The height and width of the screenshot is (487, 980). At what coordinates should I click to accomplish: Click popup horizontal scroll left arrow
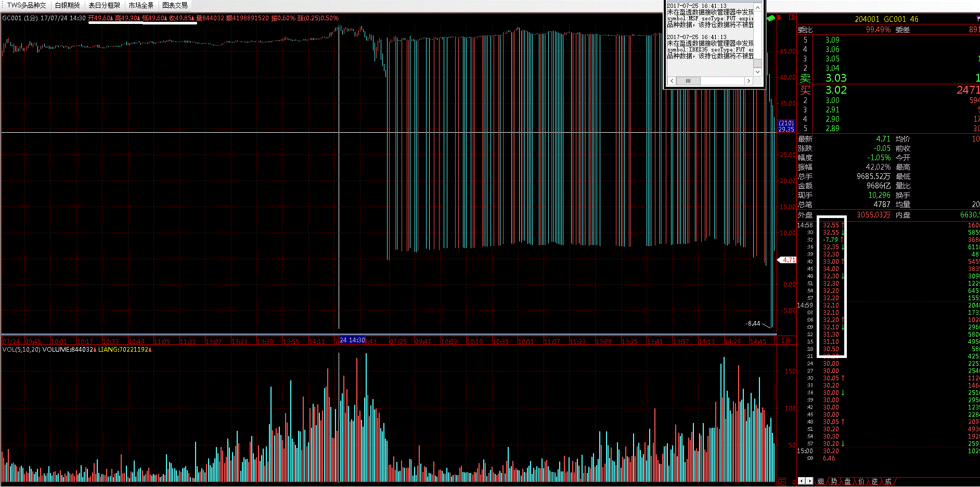click(x=672, y=81)
